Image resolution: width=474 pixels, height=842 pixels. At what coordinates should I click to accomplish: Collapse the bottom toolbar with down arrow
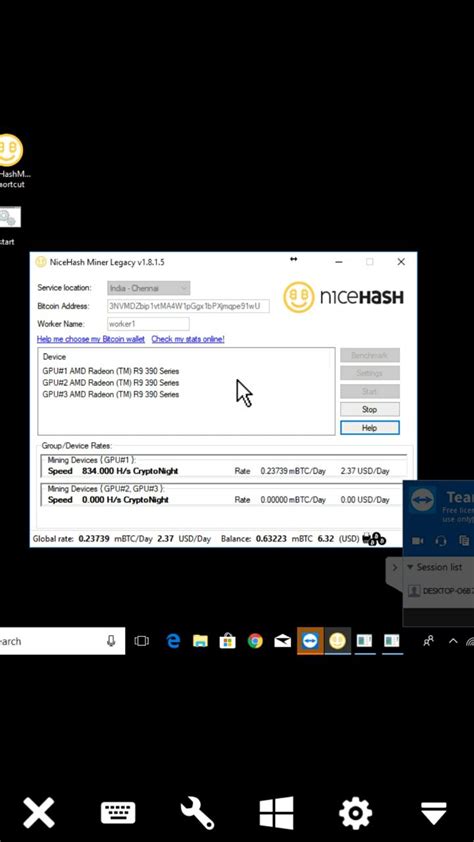[434, 814]
